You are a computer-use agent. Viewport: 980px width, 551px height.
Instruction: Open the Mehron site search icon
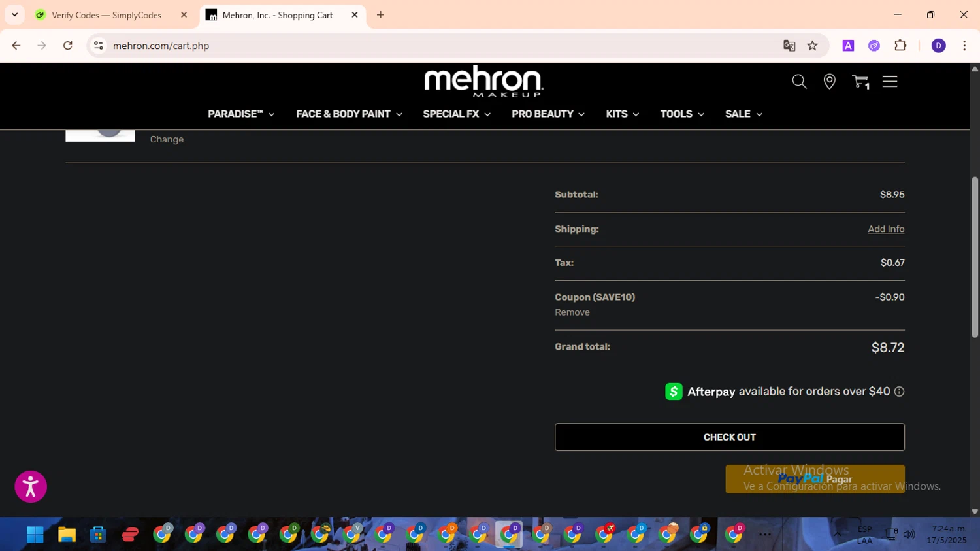point(799,82)
